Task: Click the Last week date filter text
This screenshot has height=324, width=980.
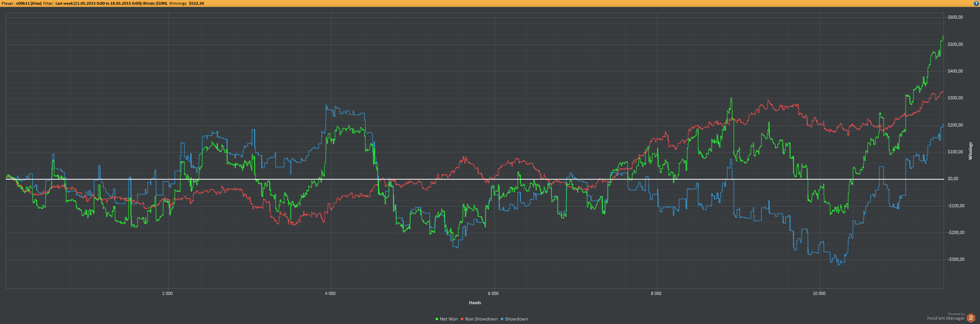Action: coord(99,3)
